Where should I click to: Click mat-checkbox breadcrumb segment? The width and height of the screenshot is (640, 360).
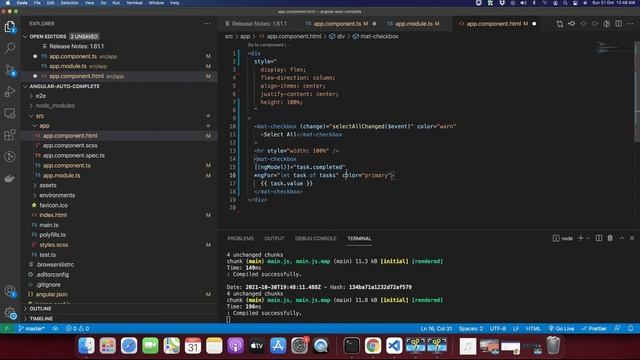[x=379, y=36]
